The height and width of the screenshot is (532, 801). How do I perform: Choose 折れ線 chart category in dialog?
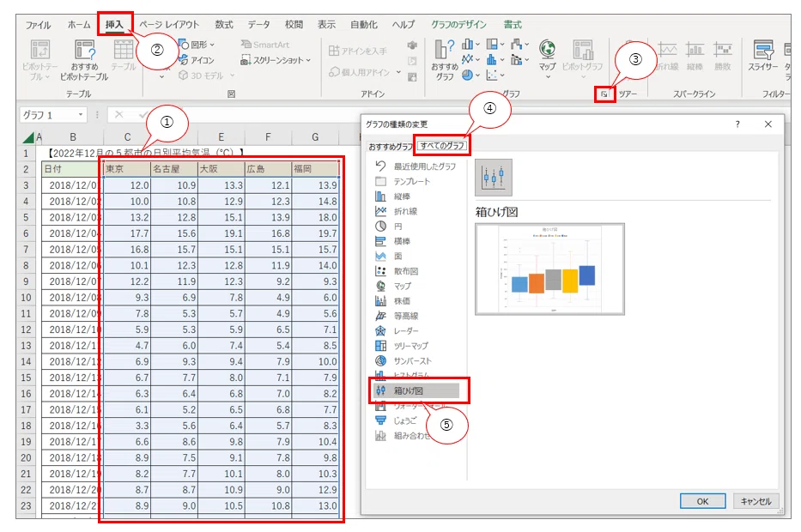(397, 211)
